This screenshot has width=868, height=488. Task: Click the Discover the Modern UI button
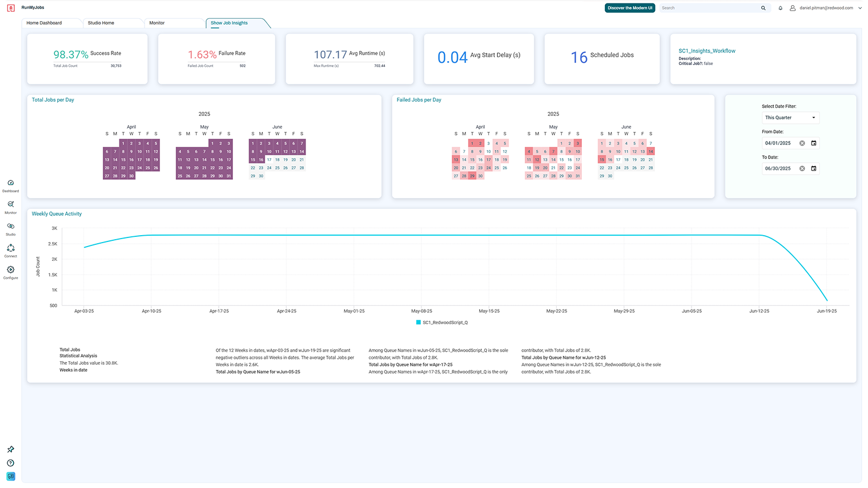[629, 8]
